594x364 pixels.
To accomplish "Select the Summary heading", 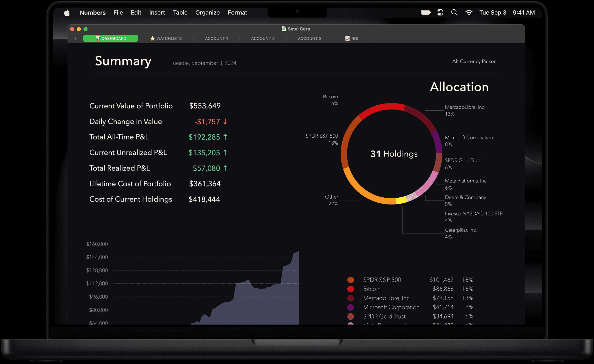I will click(x=123, y=61).
